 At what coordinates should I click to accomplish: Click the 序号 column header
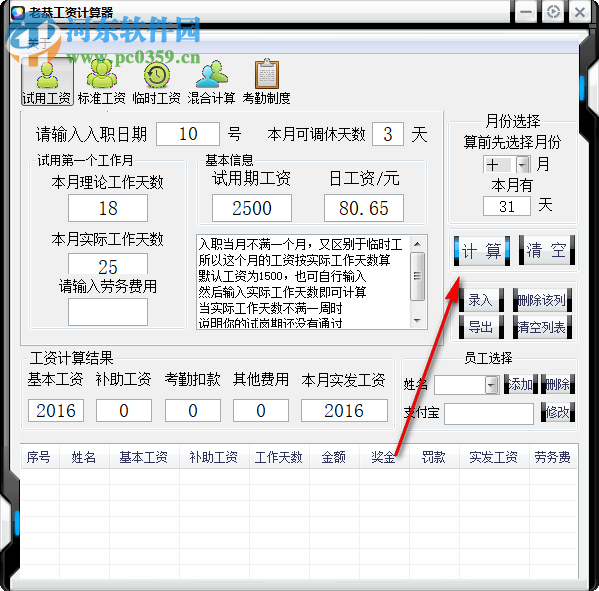coord(40,457)
